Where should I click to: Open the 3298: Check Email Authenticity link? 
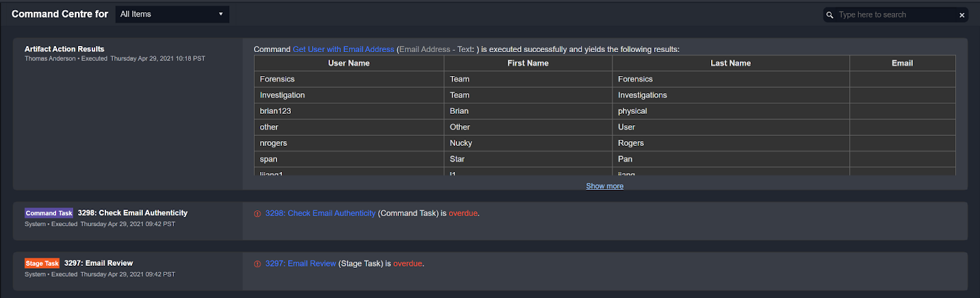(320, 213)
